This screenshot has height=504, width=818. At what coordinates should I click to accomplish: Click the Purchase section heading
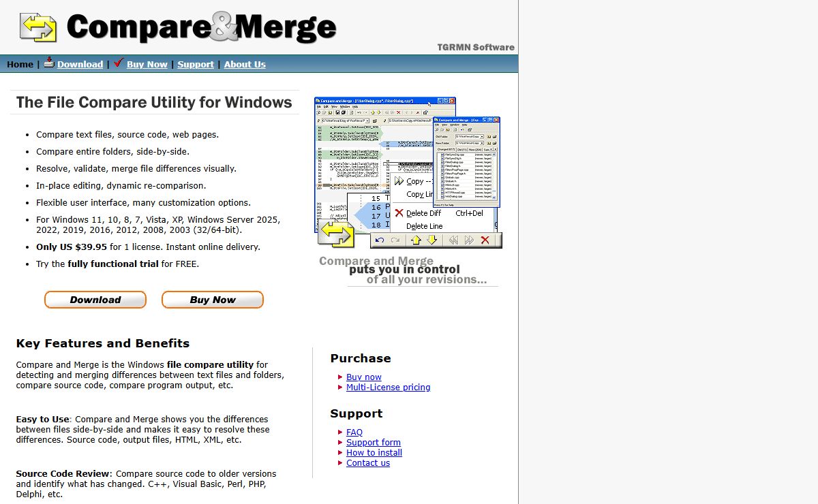click(x=361, y=358)
